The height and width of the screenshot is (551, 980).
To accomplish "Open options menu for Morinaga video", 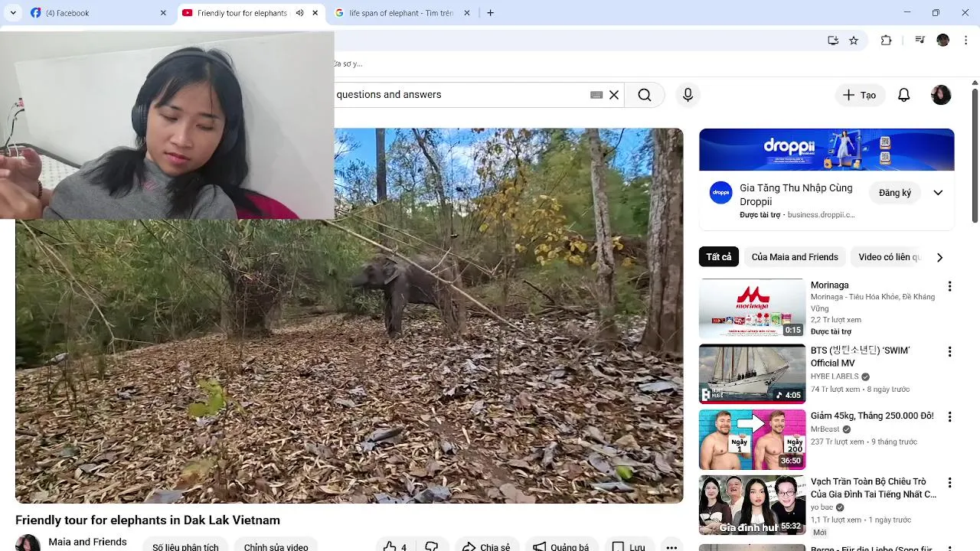I will pos(949,286).
